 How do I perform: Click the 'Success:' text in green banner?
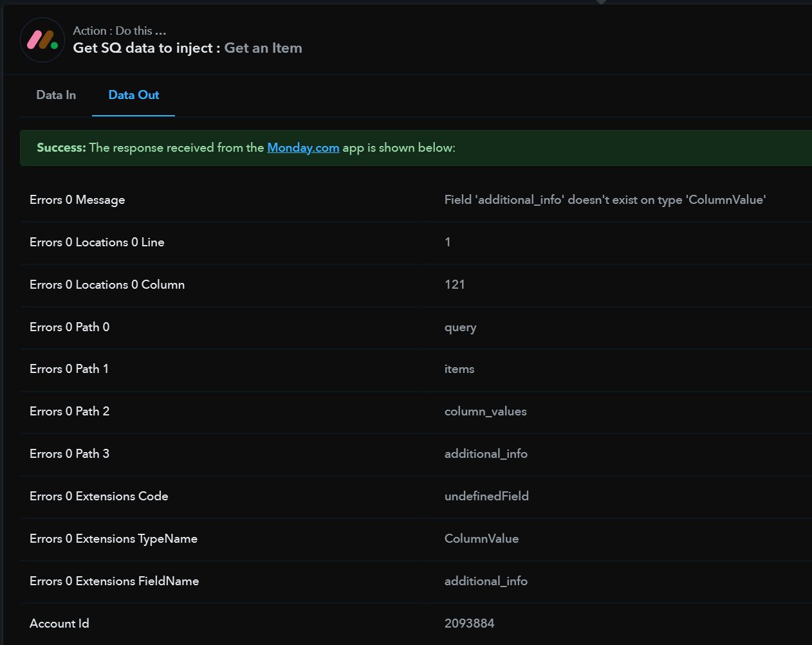(x=61, y=148)
